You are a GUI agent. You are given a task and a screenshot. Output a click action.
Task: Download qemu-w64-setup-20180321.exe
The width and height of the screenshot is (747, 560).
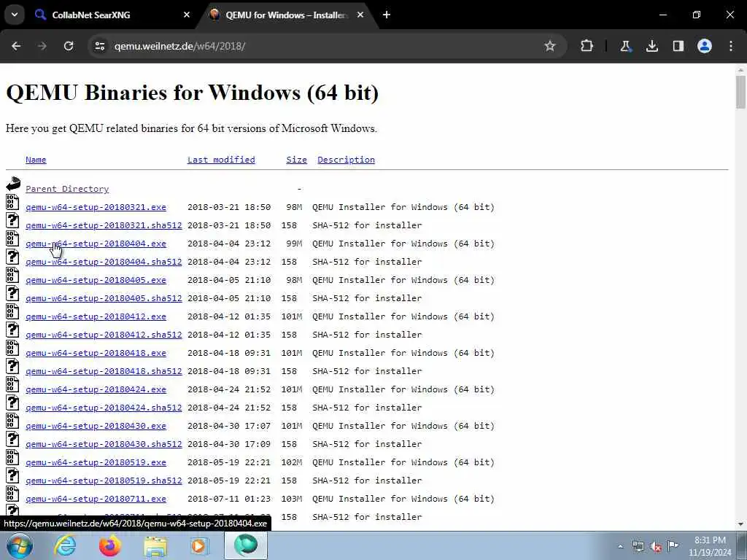tap(96, 207)
